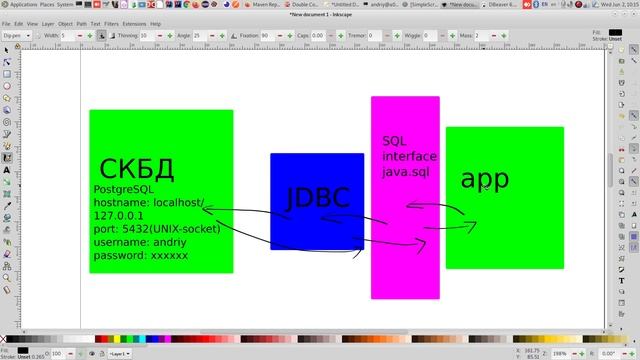Select the Ellipse tool
Screen dimensions: 640x360
click(7, 86)
